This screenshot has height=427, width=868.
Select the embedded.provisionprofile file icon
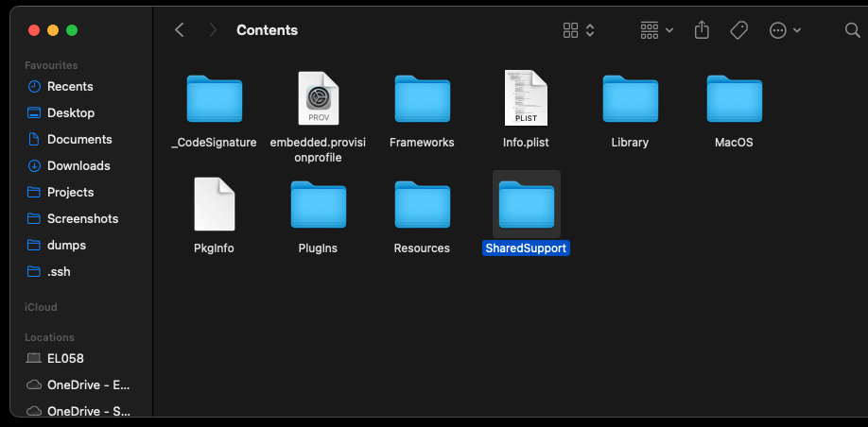[x=318, y=99]
